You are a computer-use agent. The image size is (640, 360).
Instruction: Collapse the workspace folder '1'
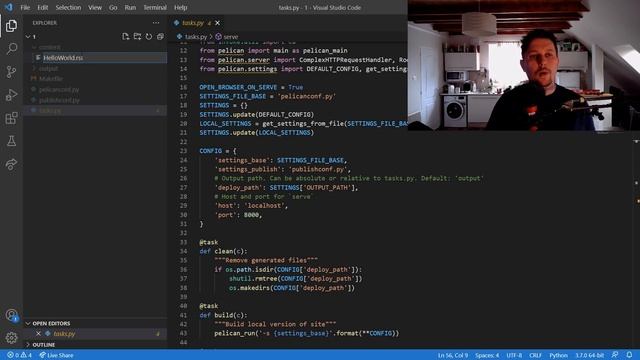(x=28, y=37)
